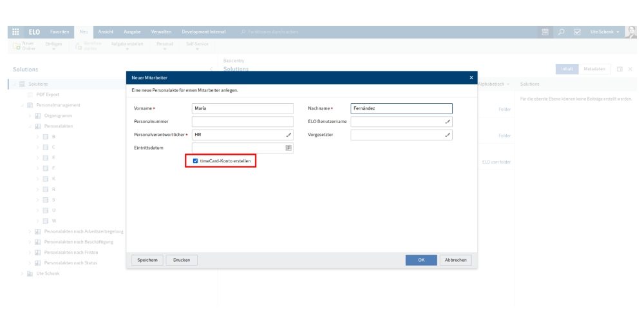This screenshot has height=332, width=644.
Task: Open the search magnifier icon in header
Action: coord(561,32)
